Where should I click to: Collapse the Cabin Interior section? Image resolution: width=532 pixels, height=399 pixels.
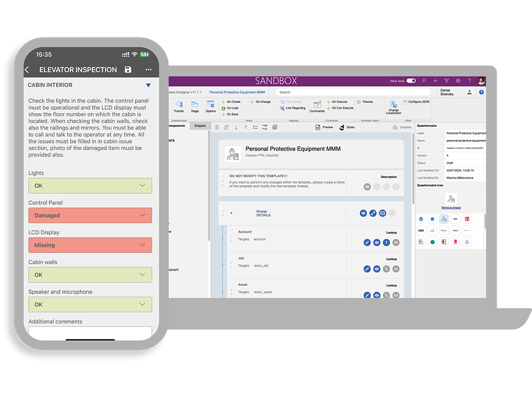click(149, 85)
